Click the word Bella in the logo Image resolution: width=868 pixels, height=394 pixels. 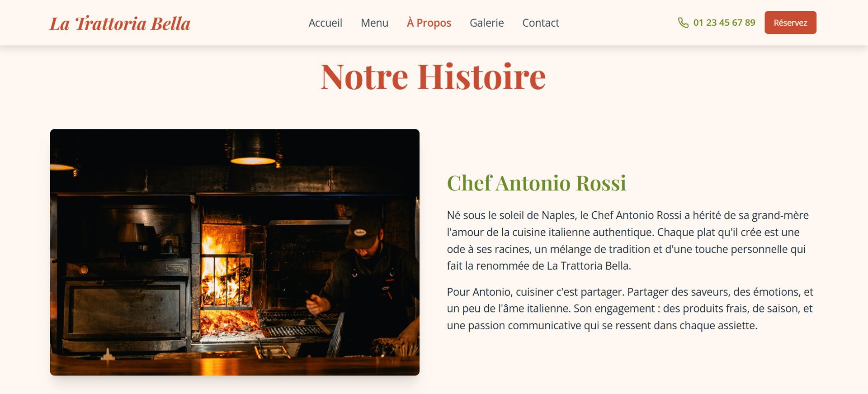click(170, 24)
